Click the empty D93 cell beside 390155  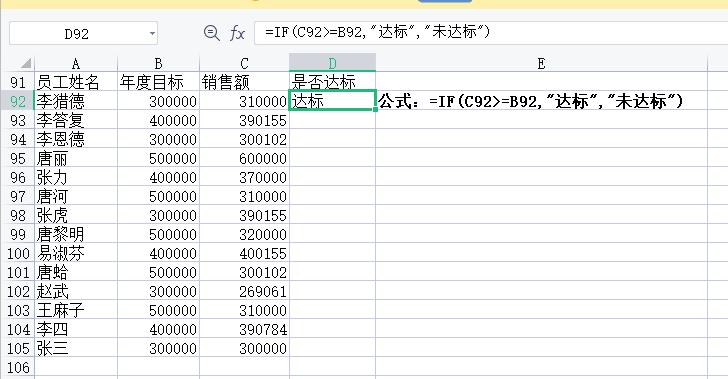pos(332,120)
